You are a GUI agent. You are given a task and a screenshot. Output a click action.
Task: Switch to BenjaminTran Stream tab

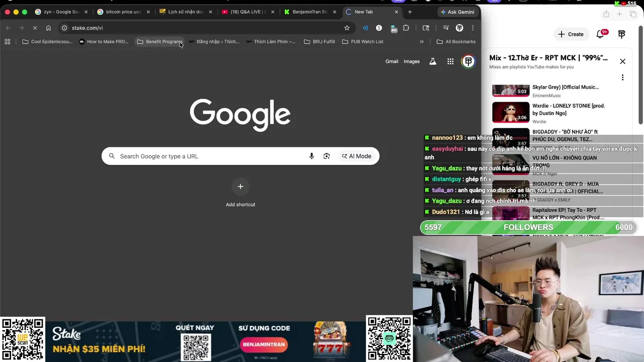click(310, 12)
